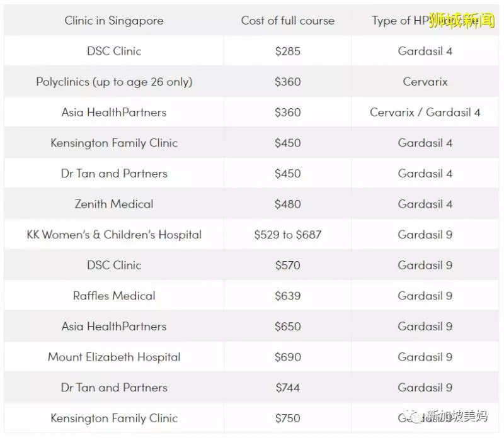Select "Gardasil 4" in the $285 DSC Clinic row
This screenshot has height=438, width=504.
[425, 52]
